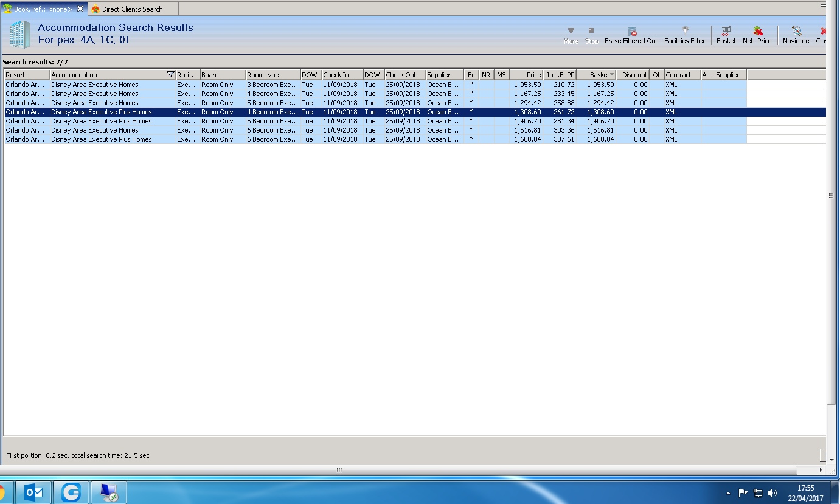Viewport: 840px width, 504px height.
Task: Toggle sort arrow on Basket column header
Action: (x=612, y=75)
